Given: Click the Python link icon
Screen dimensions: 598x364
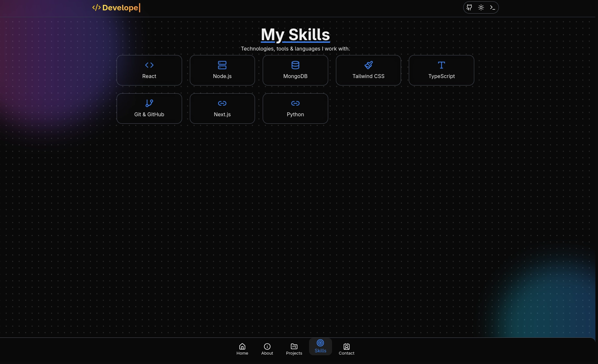Looking at the screenshot, I should coord(295,103).
